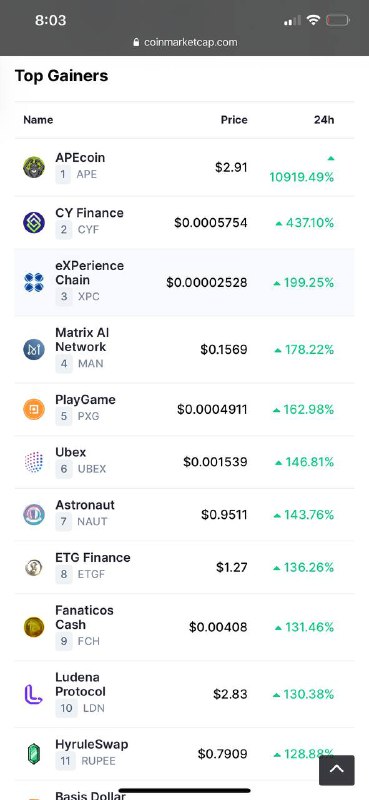Tap the purple Ludena Protocol icon

(x=34, y=694)
